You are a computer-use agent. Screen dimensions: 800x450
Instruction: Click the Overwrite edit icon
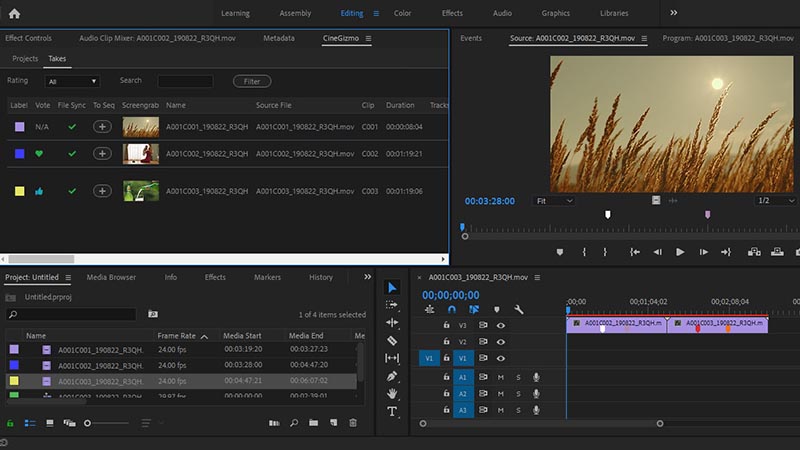777,252
